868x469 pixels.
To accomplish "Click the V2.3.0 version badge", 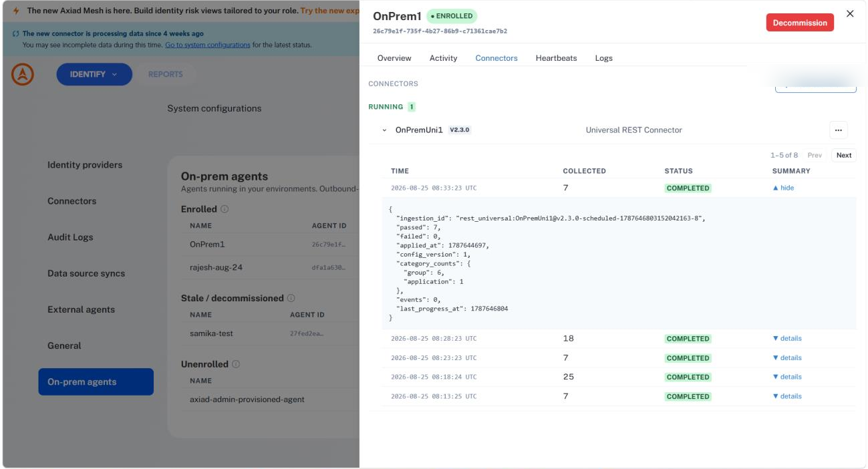I will pyautogui.click(x=460, y=130).
